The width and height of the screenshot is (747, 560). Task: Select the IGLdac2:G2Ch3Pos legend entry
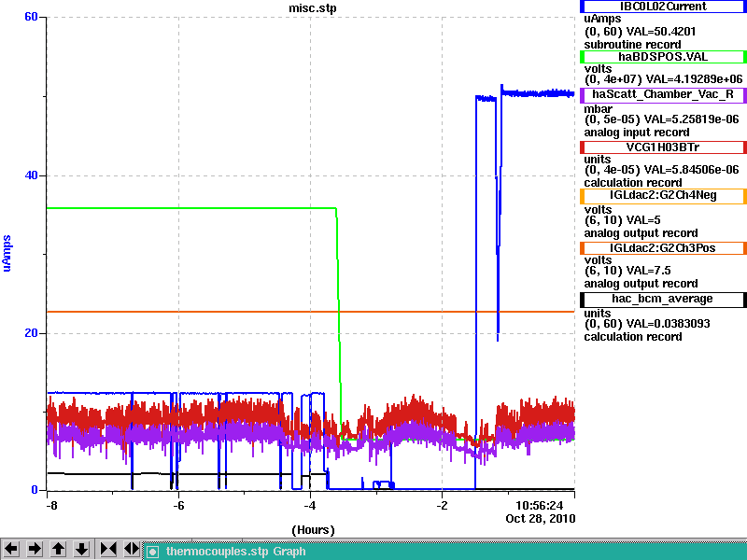663,248
